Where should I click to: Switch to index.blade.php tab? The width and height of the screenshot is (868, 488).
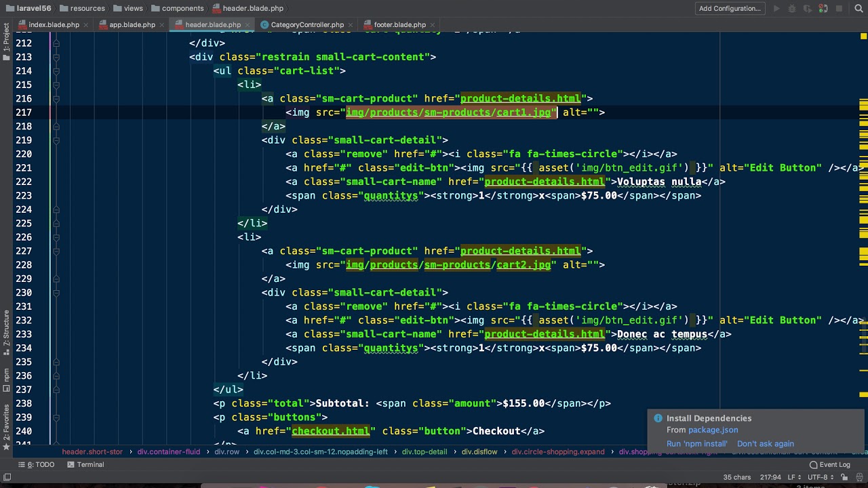[54, 24]
